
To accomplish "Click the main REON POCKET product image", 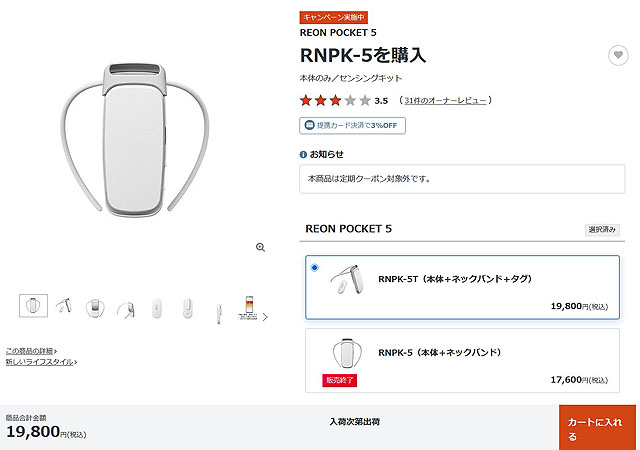I will pos(135,140).
